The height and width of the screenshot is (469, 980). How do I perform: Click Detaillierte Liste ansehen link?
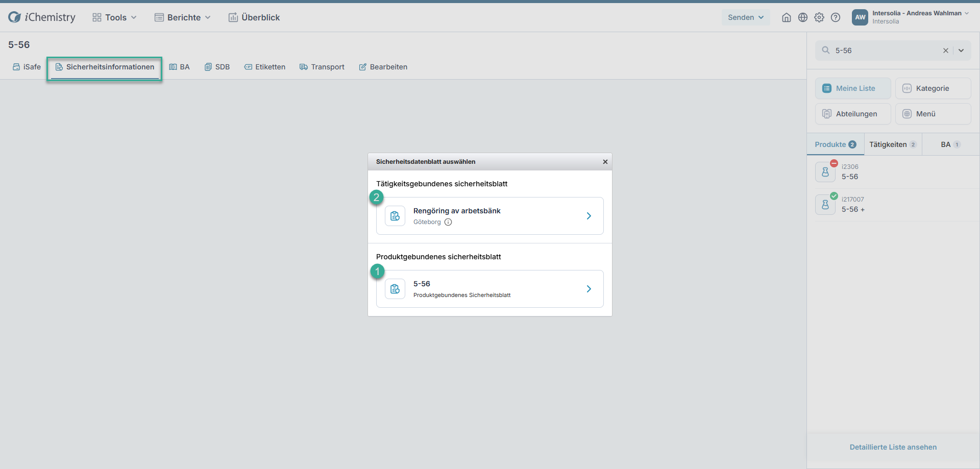[893, 447]
